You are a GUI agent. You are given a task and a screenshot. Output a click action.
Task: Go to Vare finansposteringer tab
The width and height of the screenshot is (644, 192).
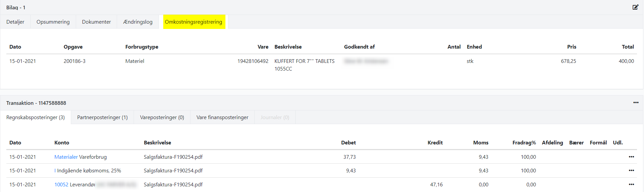pyautogui.click(x=222, y=117)
